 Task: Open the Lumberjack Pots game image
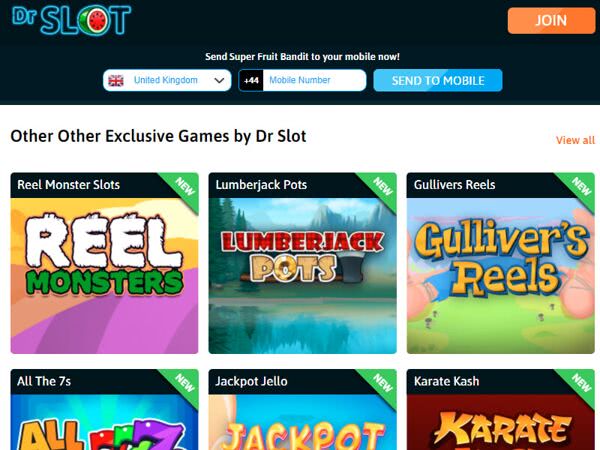coord(303,276)
